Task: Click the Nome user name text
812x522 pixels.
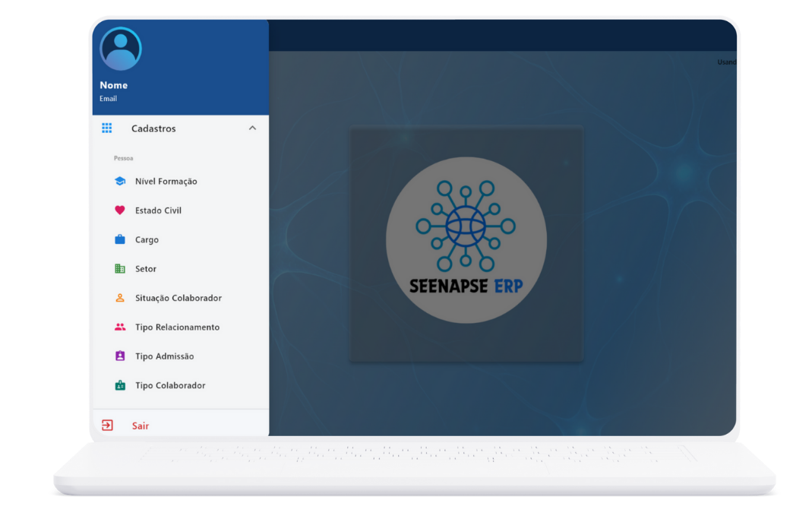Action: (x=114, y=85)
